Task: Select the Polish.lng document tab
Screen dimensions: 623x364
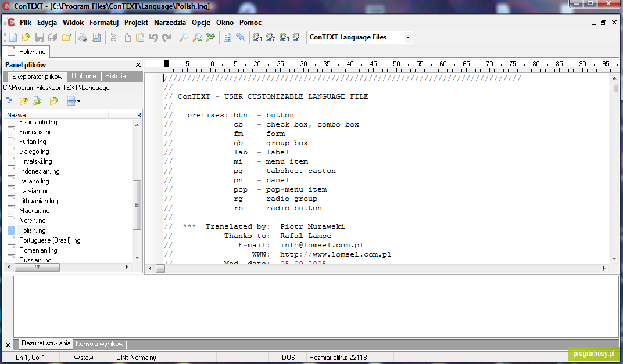Action: pyautogui.click(x=27, y=52)
